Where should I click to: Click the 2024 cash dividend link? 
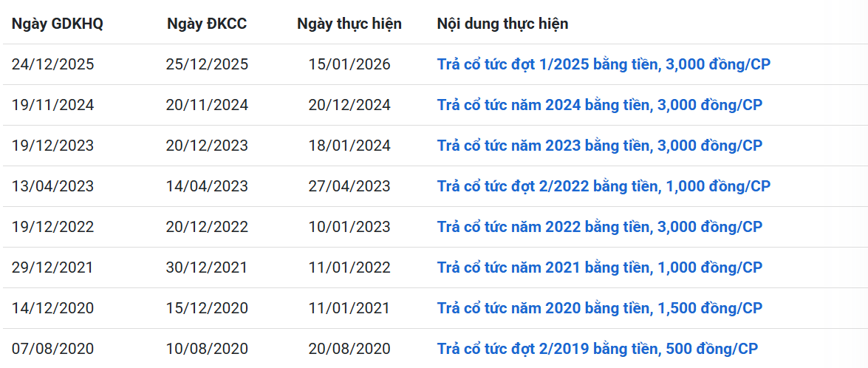click(x=599, y=105)
